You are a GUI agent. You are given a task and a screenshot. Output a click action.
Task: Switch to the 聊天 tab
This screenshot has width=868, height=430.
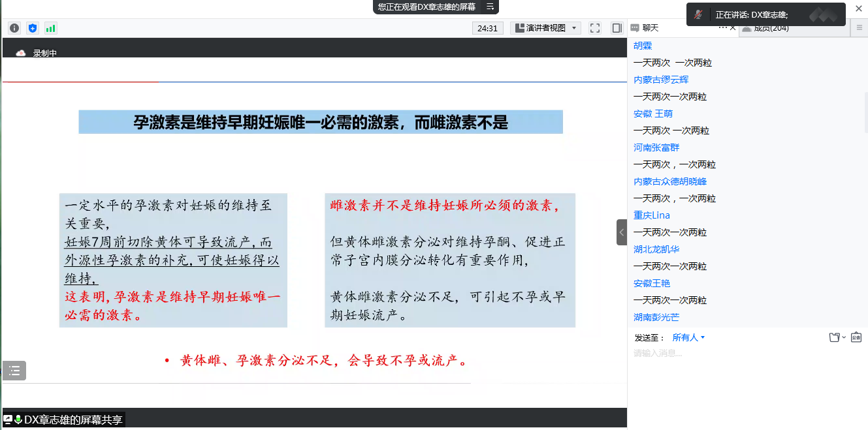(x=645, y=27)
